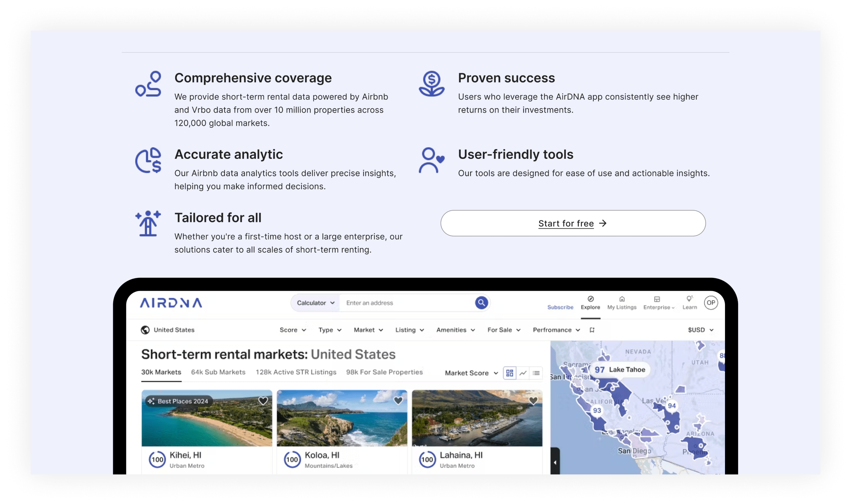
Task: Click the Subscribe link
Action: point(560,307)
